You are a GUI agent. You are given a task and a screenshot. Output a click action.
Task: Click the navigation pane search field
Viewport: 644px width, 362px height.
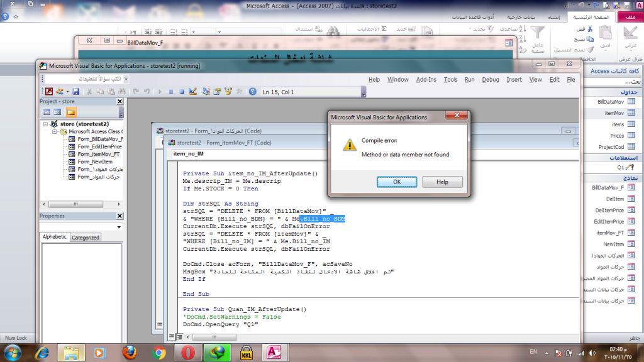(x=613, y=82)
